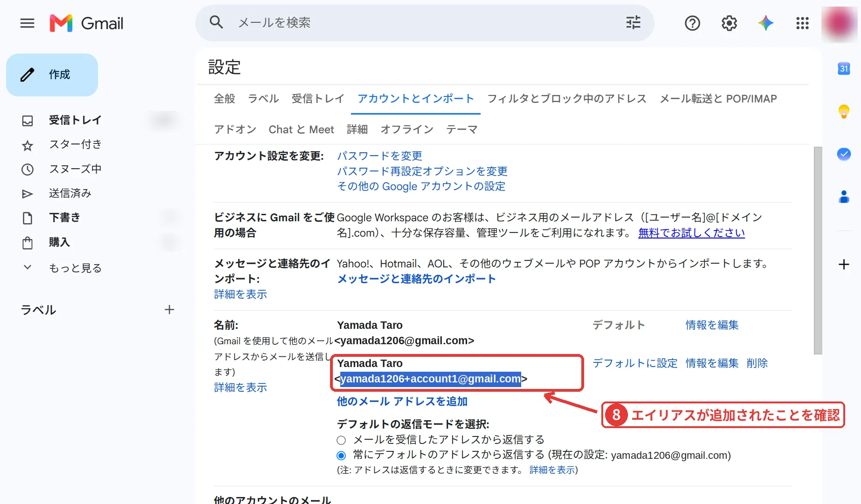Open 'その他の Google アカウントの設定'
The height and width of the screenshot is (504, 861).
tap(421, 186)
